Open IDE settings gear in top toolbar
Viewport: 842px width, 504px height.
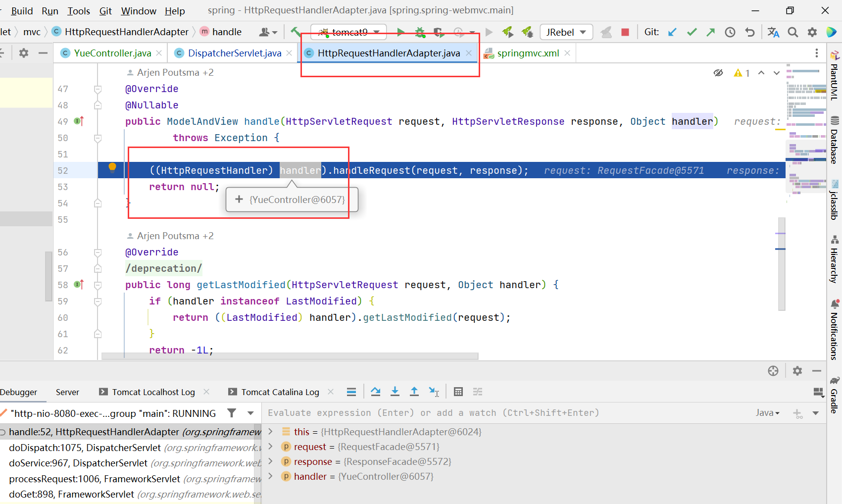coord(812,32)
